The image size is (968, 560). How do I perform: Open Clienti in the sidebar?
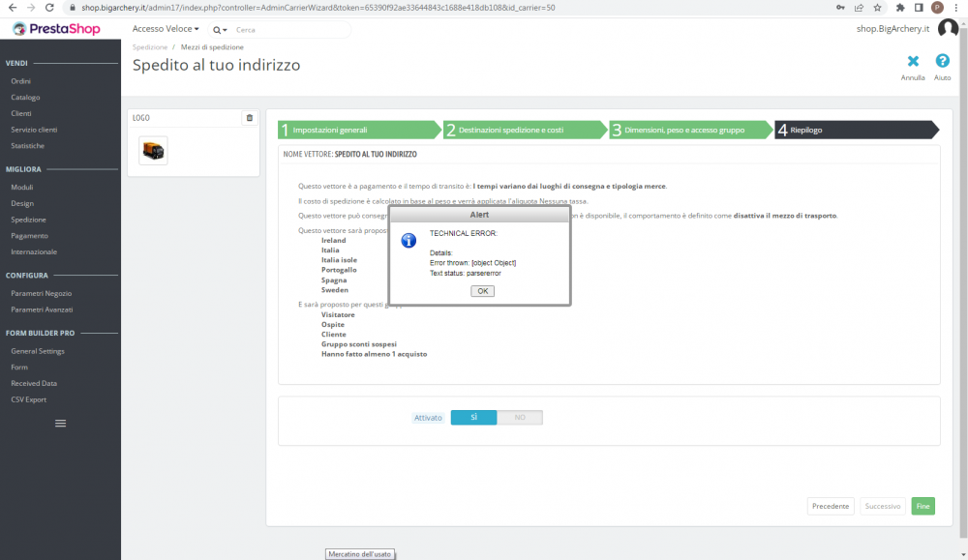point(21,113)
